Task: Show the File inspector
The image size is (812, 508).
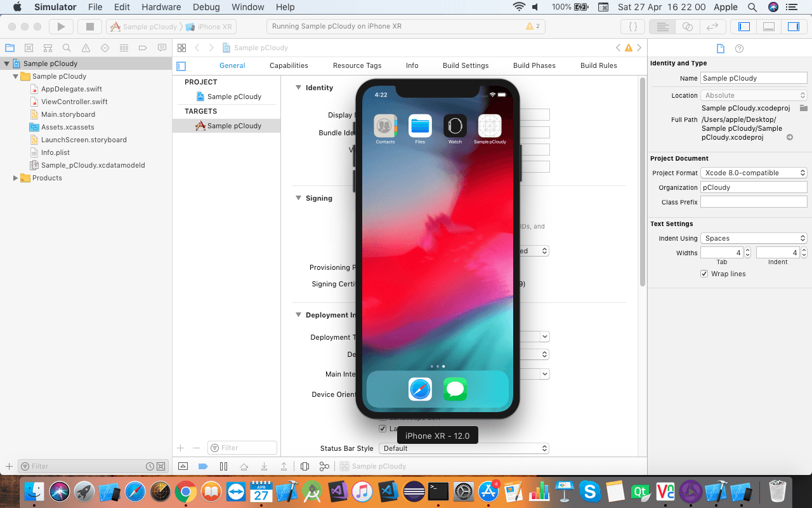Action: tap(720, 48)
